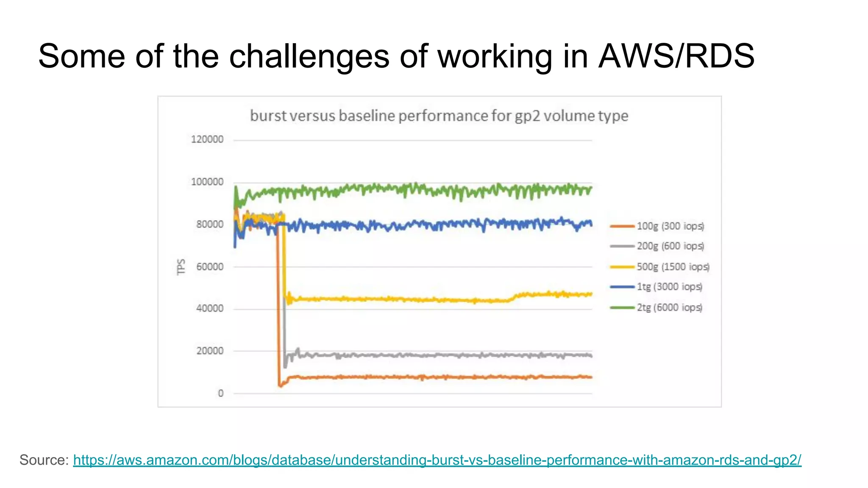Click the '0' y-axis value
This screenshot has height=488, width=868.
pyautogui.click(x=220, y=393)
